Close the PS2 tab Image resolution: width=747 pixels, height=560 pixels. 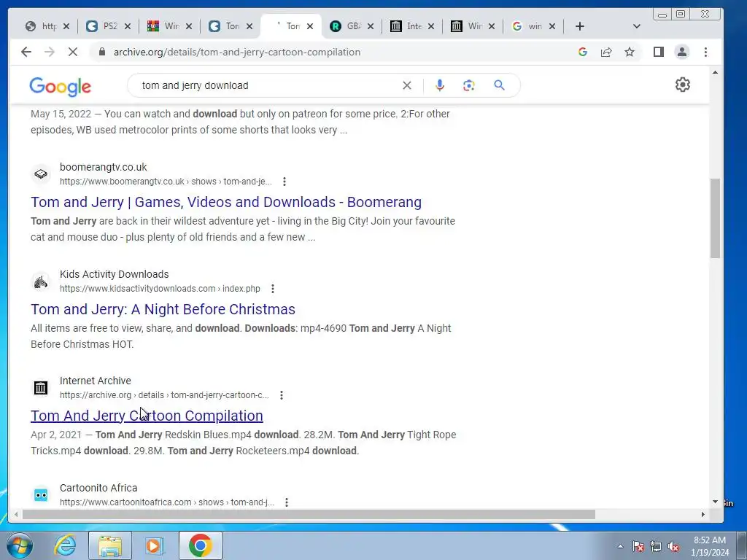127,26
